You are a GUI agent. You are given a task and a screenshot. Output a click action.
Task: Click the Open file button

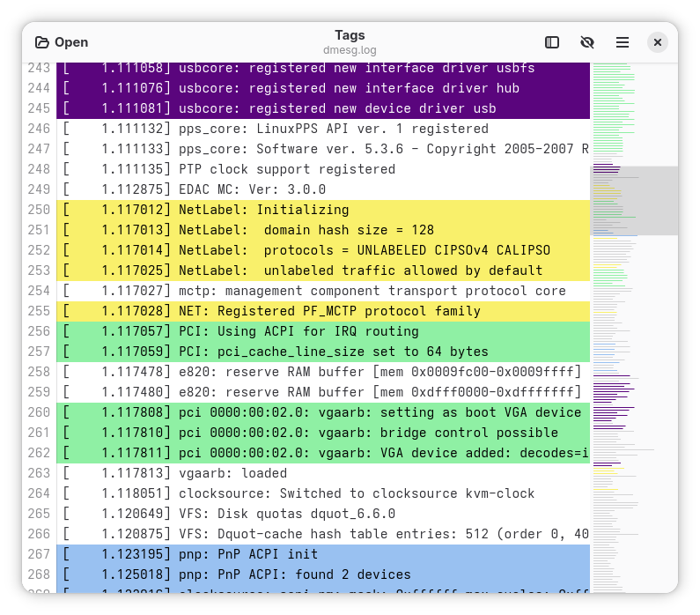(62, 42)
